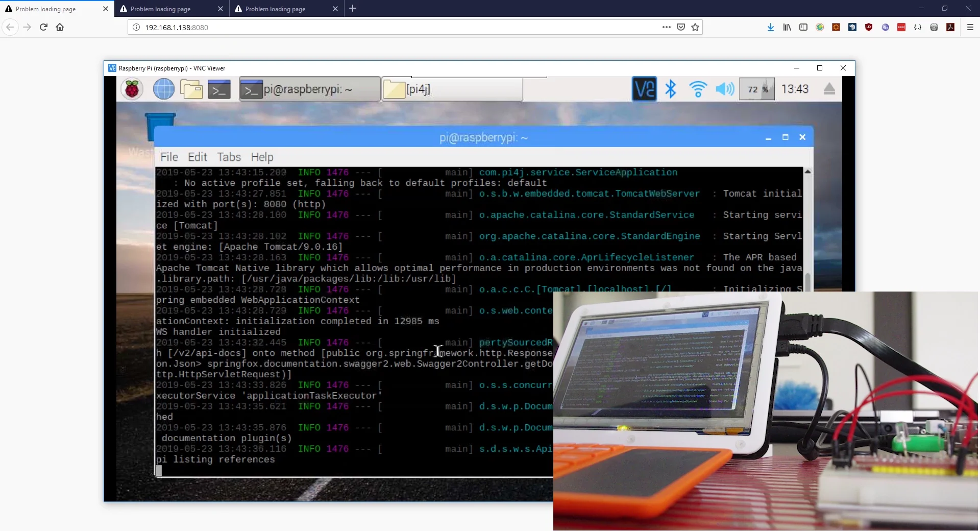
Task: Open a new Firefox tab
Action: coord(353,9)
